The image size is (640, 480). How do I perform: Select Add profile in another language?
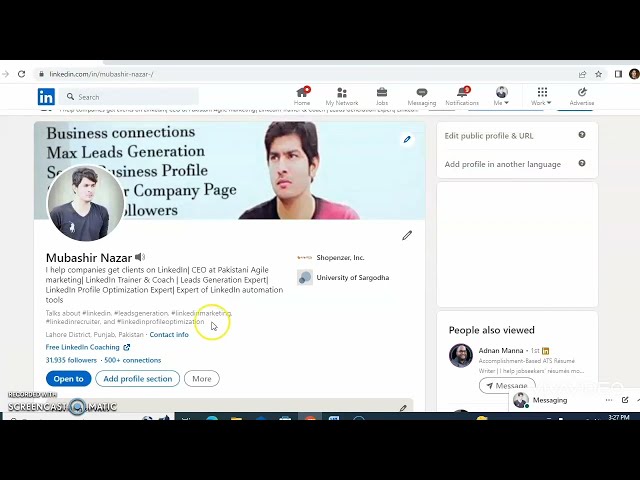coord(502,164)
